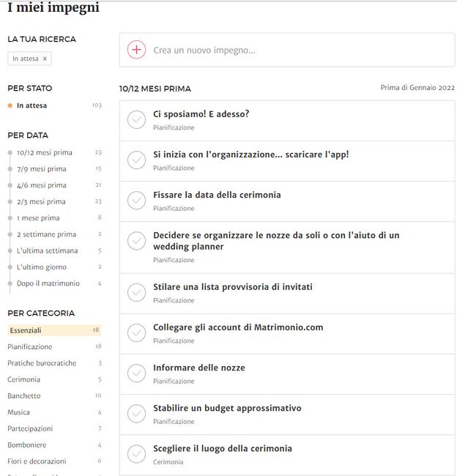Check 'Collegare gli account di Matrimonio.com' circle

(x=136, y=332)
